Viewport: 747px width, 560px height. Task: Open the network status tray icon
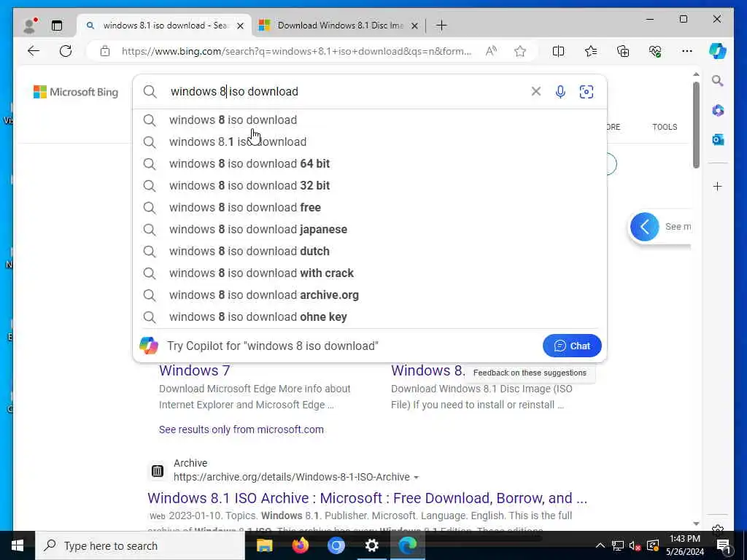(x=617, y=545)
